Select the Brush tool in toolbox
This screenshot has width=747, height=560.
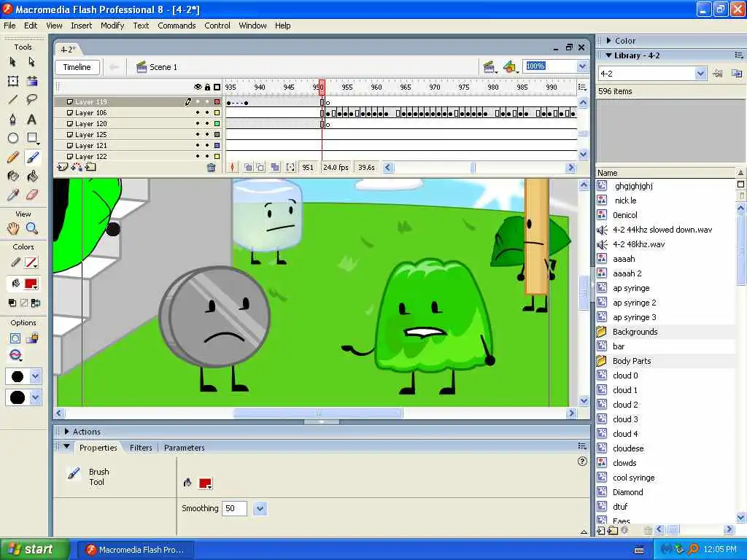pos(32,157)
